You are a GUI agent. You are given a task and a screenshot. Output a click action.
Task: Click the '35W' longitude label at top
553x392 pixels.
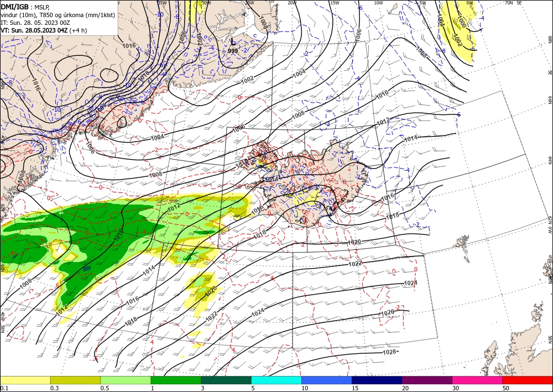[162, 3]
